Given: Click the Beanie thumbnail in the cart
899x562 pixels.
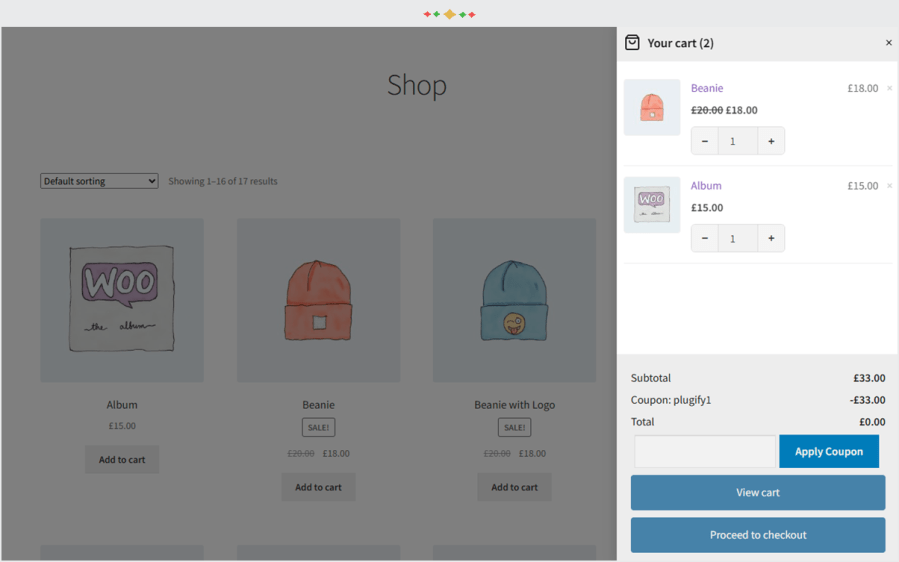Looking at the screenshot, I should pos(652,107).
